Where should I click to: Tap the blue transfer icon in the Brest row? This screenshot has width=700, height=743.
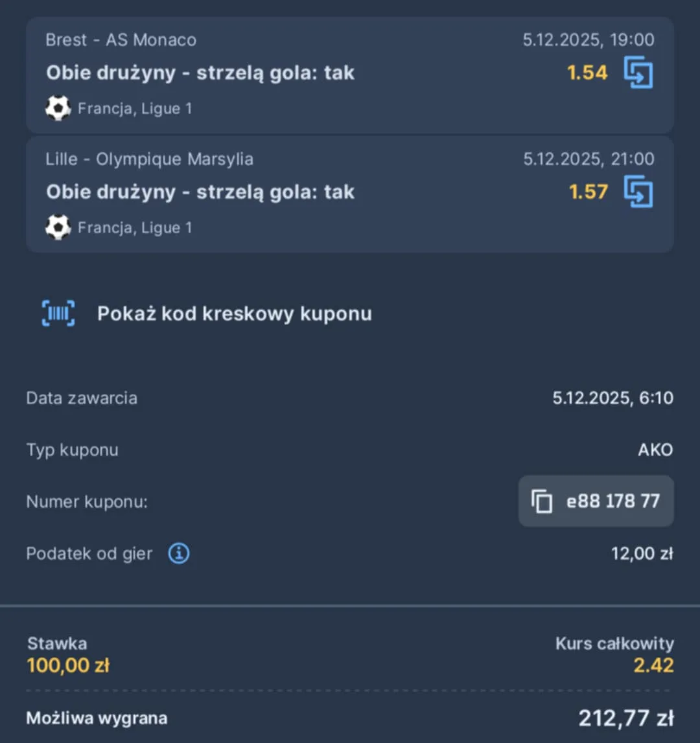[x=638, y=73]
